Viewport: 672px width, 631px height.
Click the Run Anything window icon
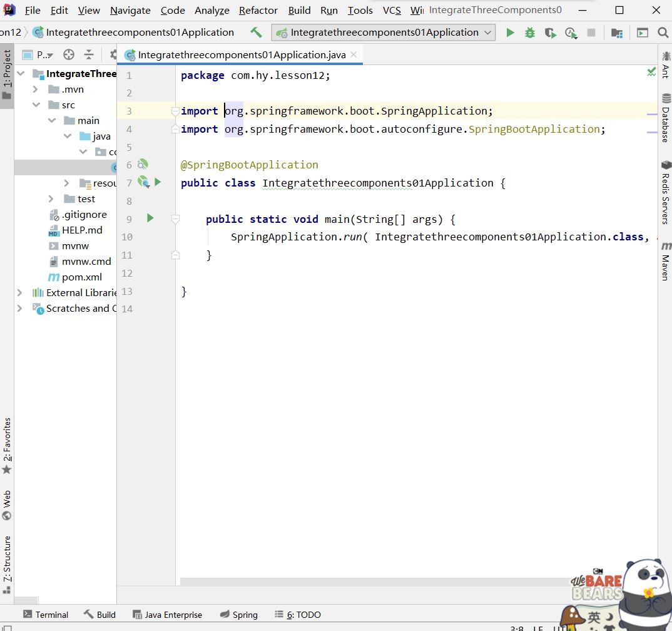643,33
